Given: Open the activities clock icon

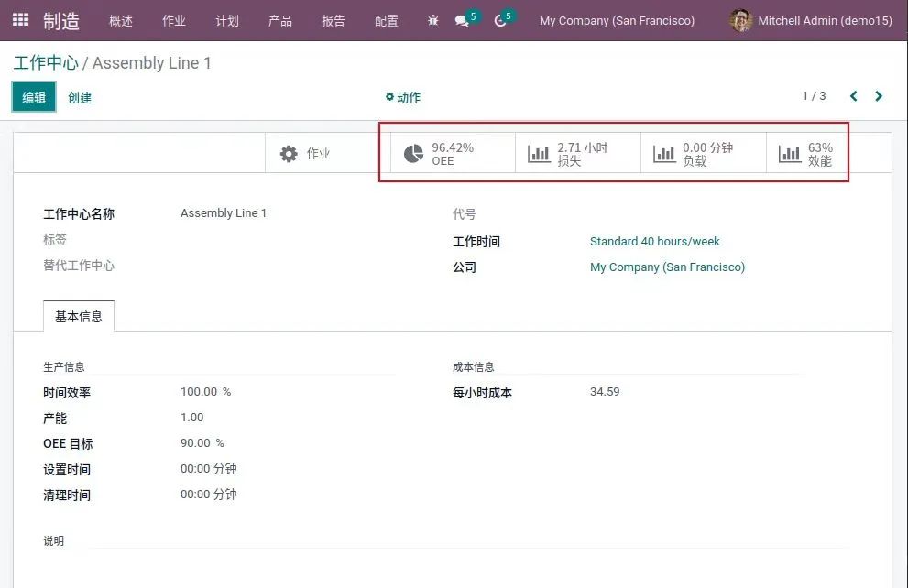Looking at the screenshot, I should 500,20.
